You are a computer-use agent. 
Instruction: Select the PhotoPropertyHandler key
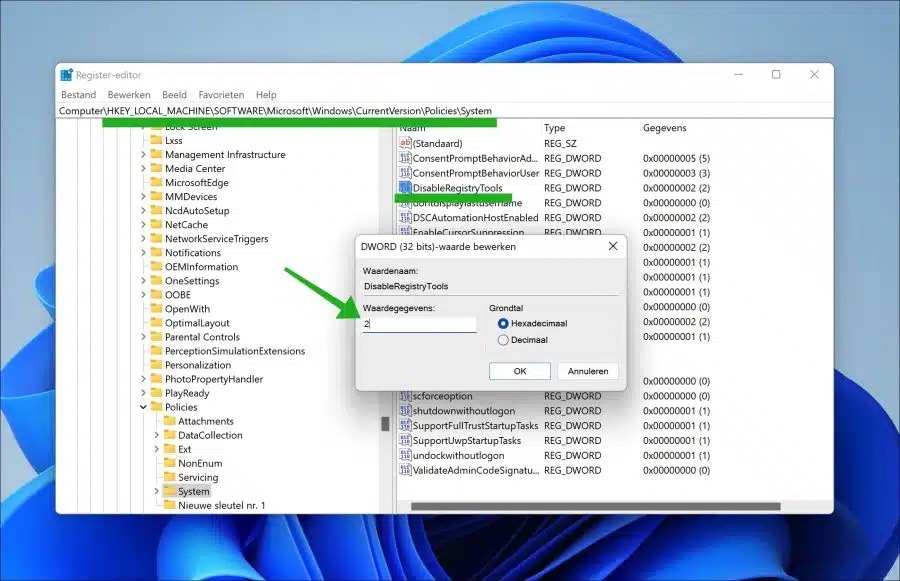click(214, 379)
